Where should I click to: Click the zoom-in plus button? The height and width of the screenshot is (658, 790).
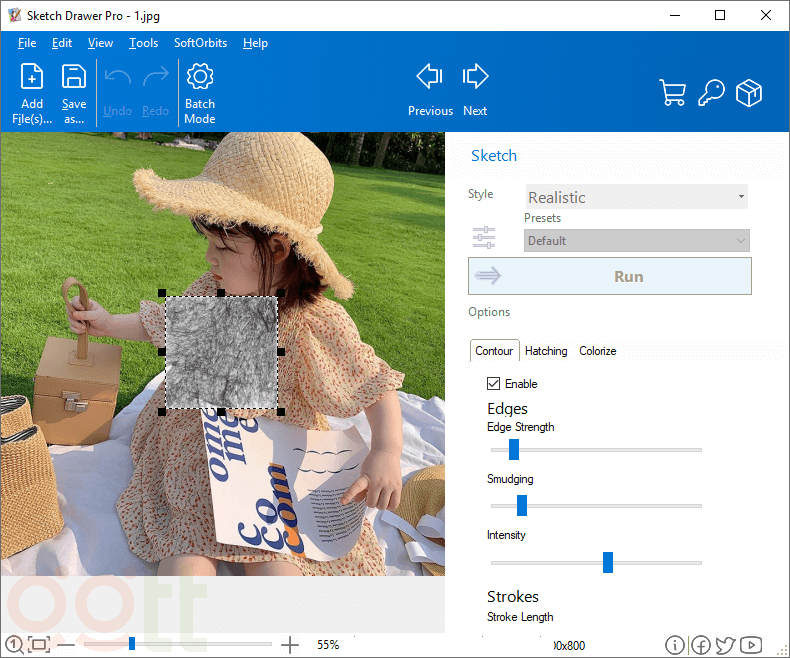(290, 645)
